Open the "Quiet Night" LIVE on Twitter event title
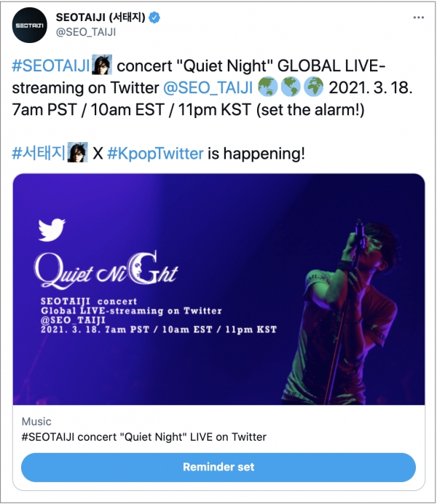 coord(144,437)
